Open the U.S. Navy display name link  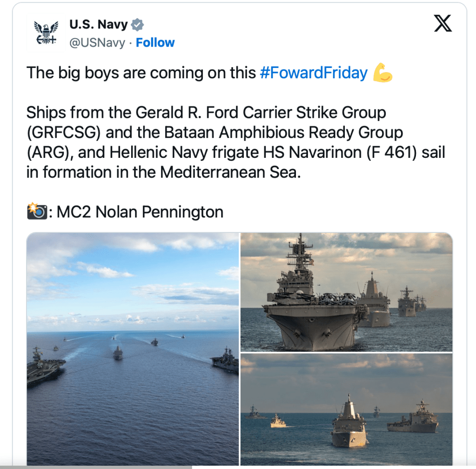[98, 25]
